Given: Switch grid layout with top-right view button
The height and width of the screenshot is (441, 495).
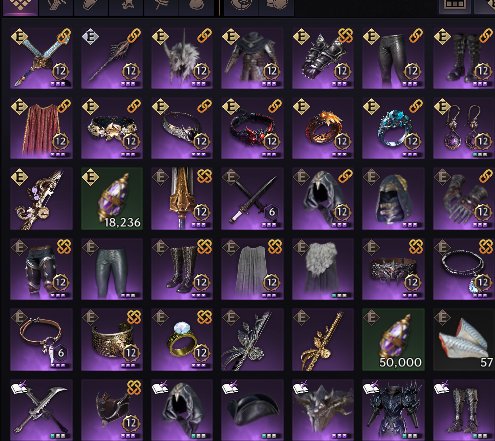Looking at the screenshot, I should pos(455,6).
